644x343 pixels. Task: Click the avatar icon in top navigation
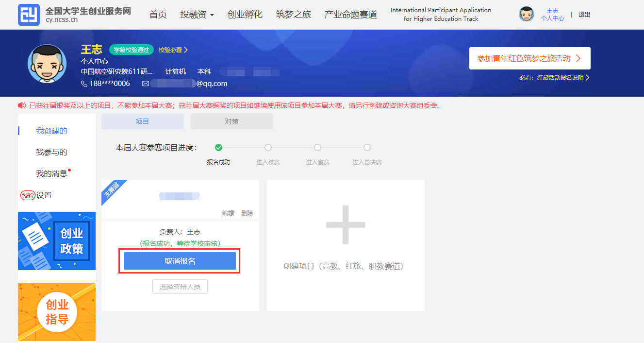tap(527, 15)
